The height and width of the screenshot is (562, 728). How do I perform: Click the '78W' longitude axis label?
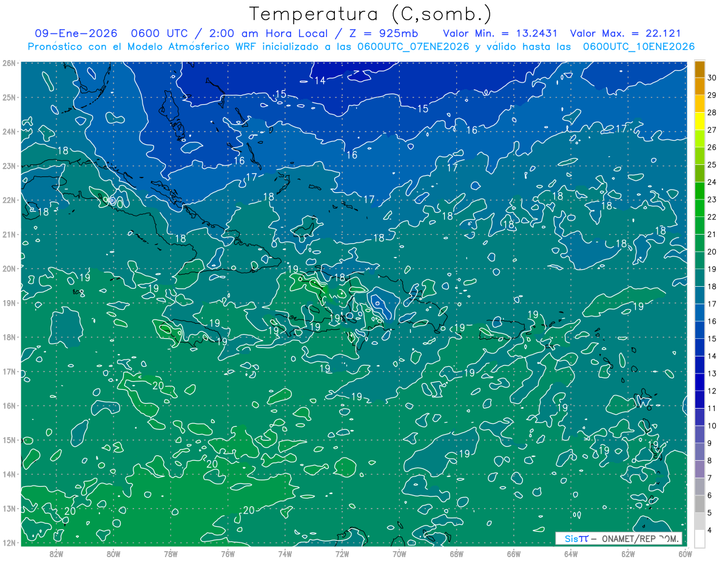pos(170,554)
